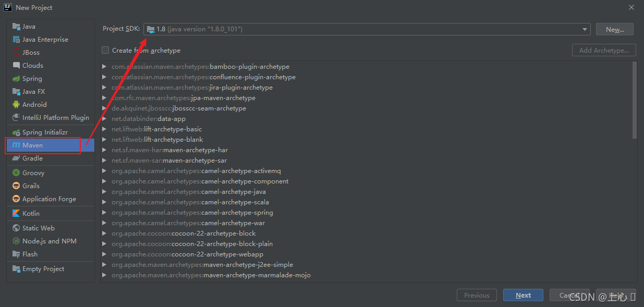Click the Add Archetype... button
Image resolution: width=644 pixels, height=307 pixels.
pyautogui.click(x=604, y=50)
